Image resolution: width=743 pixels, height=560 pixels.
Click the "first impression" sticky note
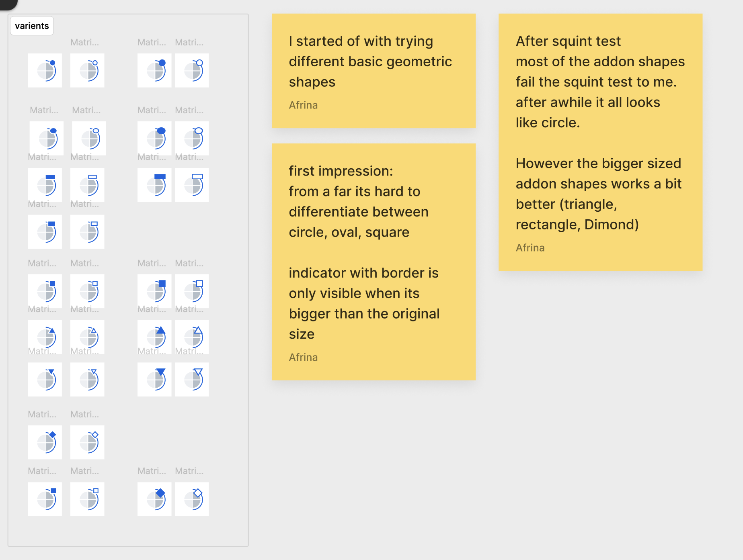[x=374, y=262]
